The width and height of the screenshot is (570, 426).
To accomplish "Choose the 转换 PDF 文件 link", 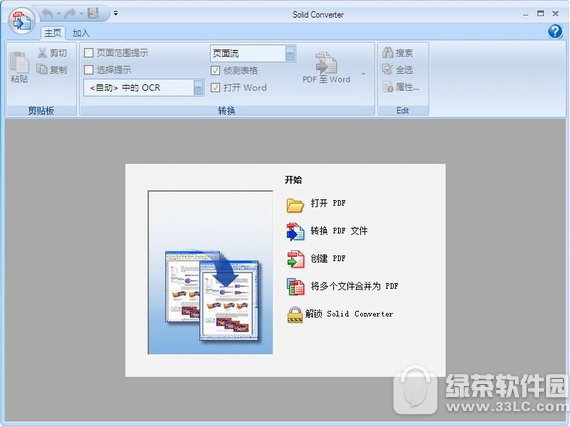I will pyautogui.click(x=339, y=231).
